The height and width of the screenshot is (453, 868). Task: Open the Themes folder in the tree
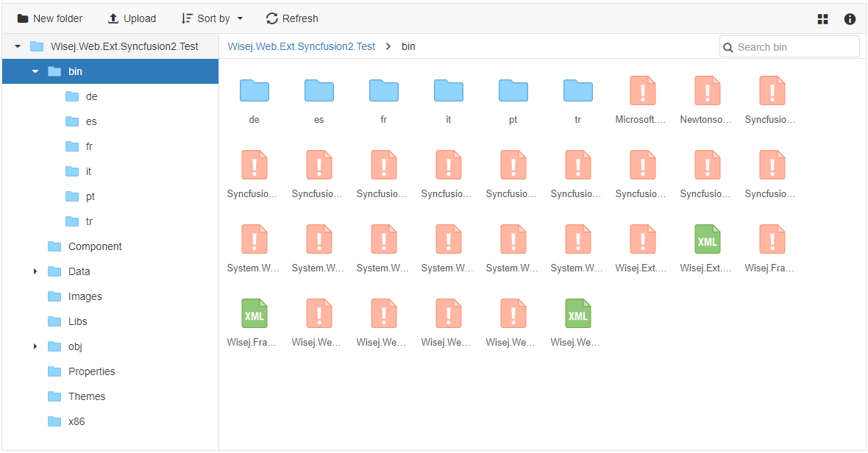click(x=110, y=396)
